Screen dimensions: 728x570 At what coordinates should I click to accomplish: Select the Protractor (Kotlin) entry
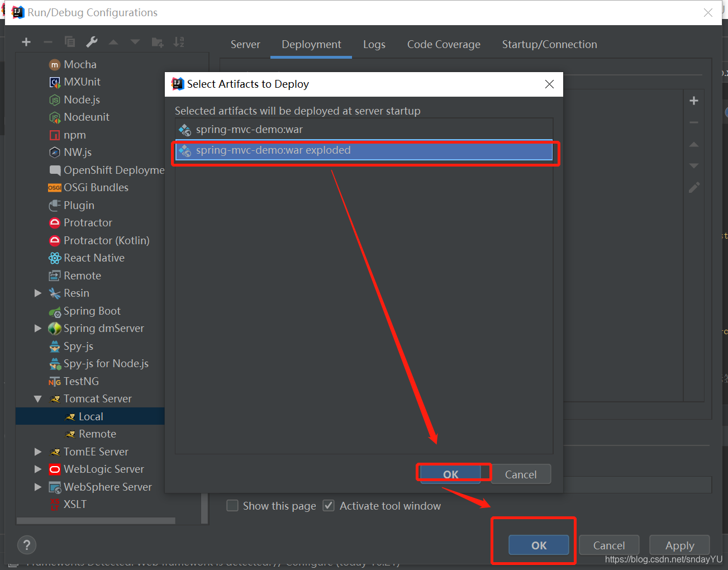107,240
